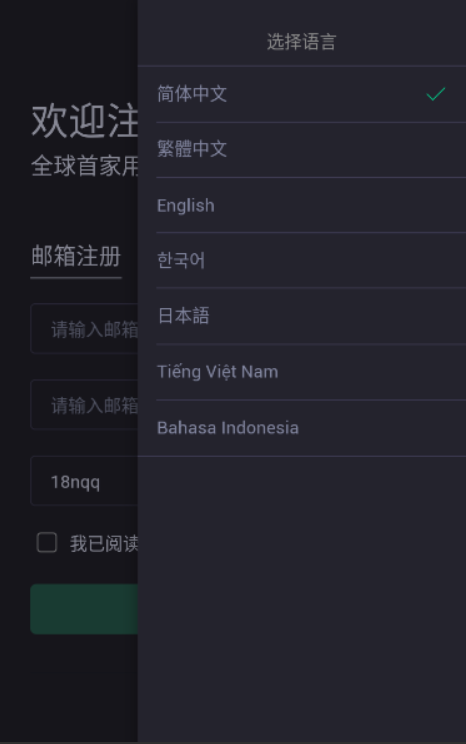This screenshot has height=744, width=466.
Task: Click the green register button
Action: click(x=84, y=609)
